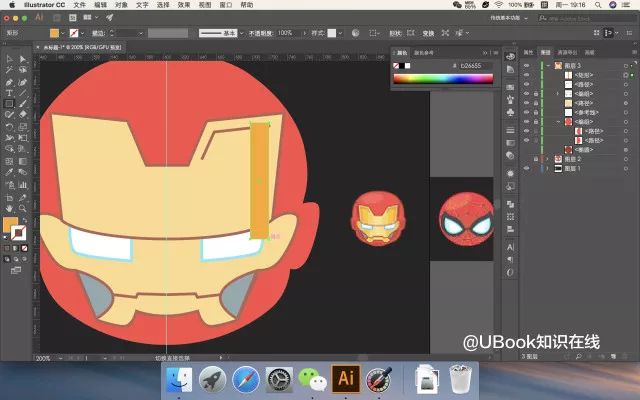Viewport: 640px width, 400px height.
Task: Switch to the 属性 panel tab
Action: 528,52
